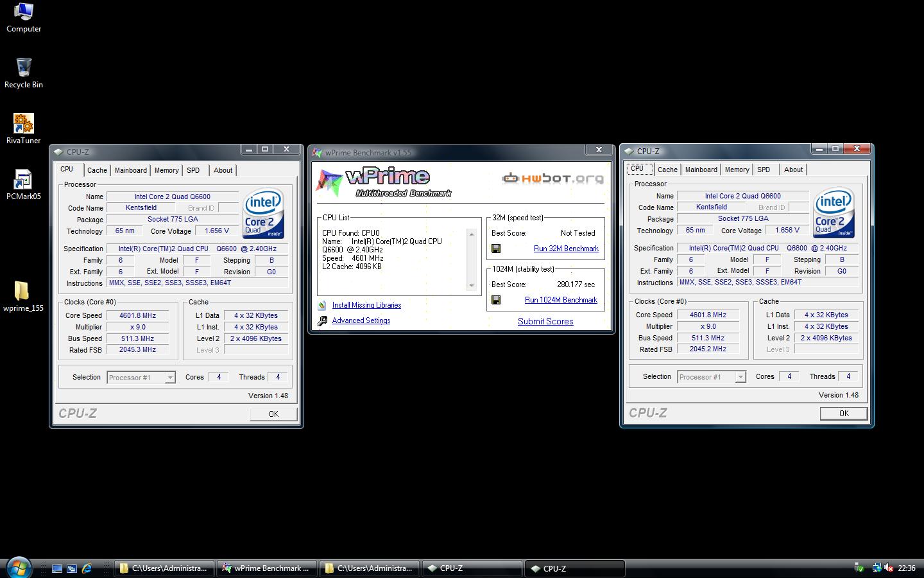This screenshot has width=924, height=578.
Task: Click the save icon under 1024M stability test
Action: [496, 300]
